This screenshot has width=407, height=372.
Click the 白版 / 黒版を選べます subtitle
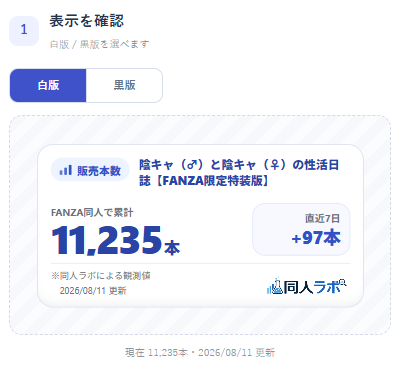tap(99, 44)
